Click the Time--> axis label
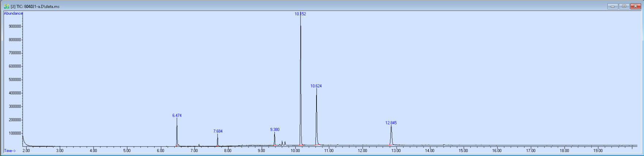 coord(10,151)
